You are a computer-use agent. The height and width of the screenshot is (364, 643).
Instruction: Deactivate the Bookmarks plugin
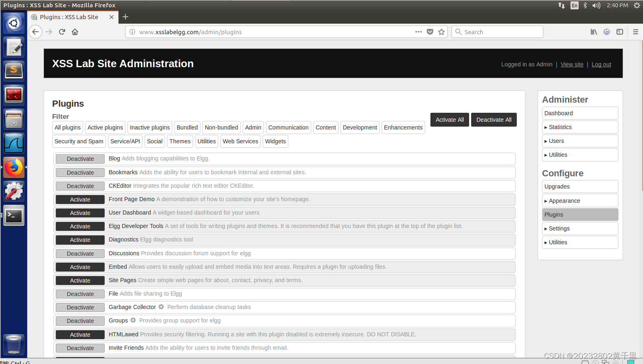80,173
